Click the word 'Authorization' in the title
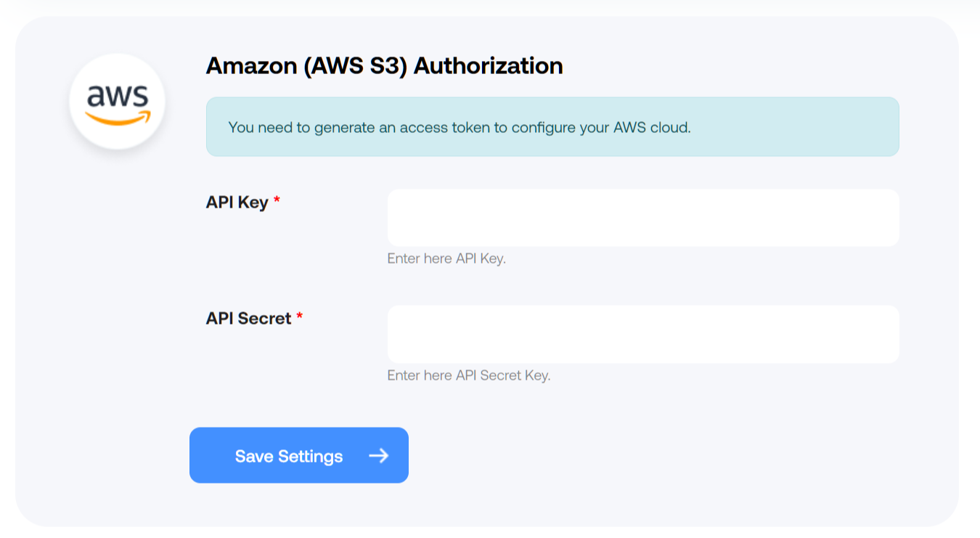Screen dimensions: 980x538 488,66
